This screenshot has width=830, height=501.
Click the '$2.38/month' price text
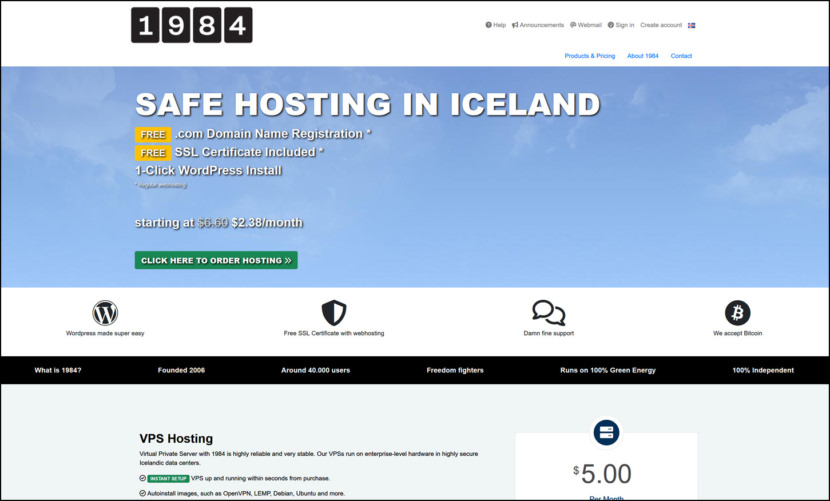pos(267,222)
